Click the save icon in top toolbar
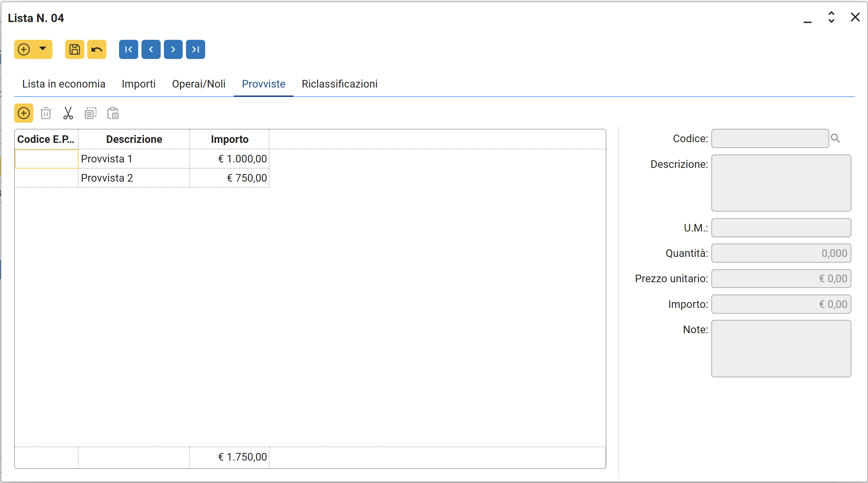 [x=75, y=49]
